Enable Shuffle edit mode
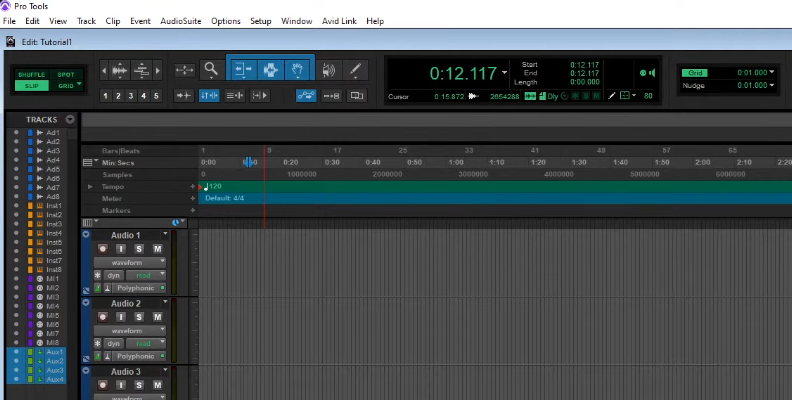This screenshot has height=400, width=792. (x=33, y=74)
